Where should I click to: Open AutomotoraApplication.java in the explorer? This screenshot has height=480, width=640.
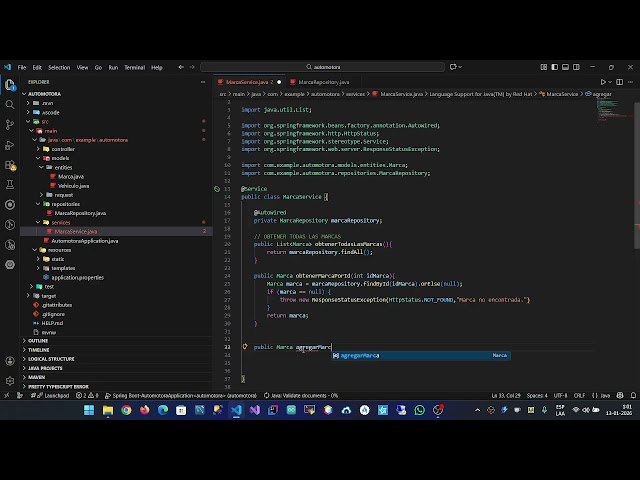pos(84,241)
